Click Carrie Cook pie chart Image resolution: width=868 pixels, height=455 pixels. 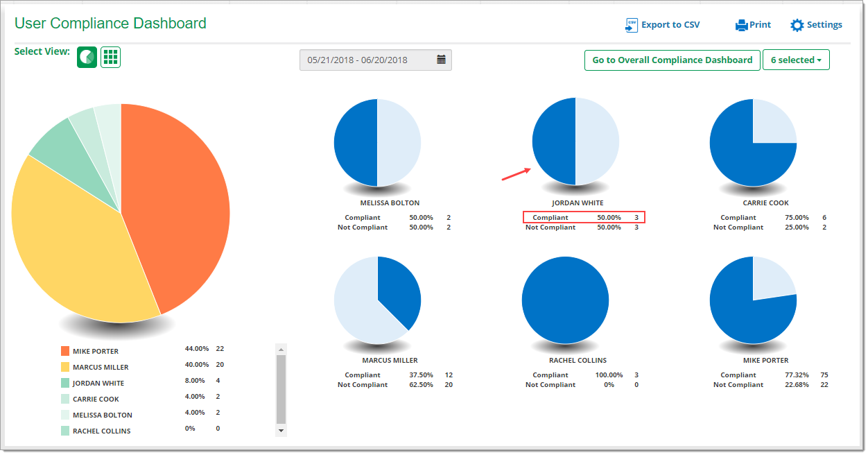coord(753,143)
